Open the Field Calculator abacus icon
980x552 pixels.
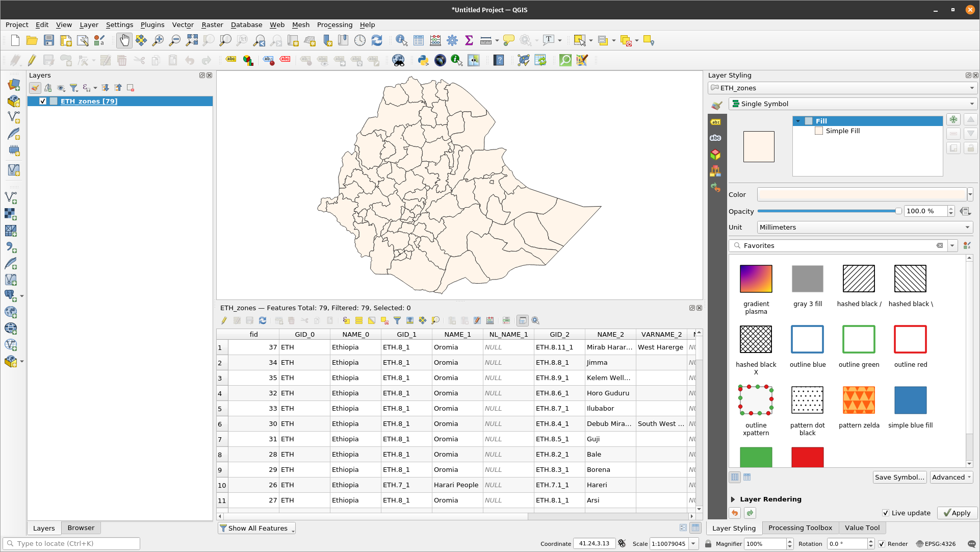435,41
